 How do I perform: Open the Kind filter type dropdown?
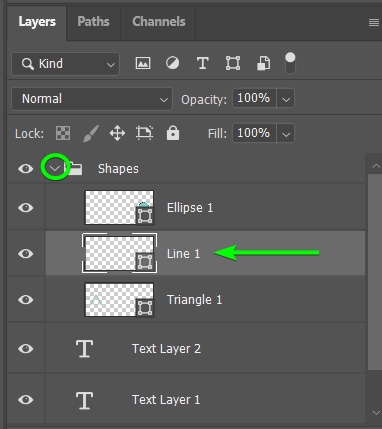(65, 64)
